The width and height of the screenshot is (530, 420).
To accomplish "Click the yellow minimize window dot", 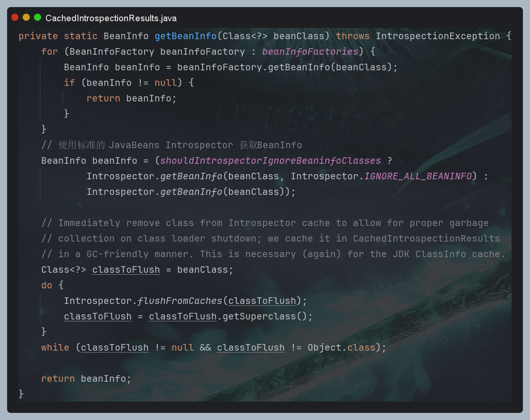I will pyautogui.click(x=26, y=17).
